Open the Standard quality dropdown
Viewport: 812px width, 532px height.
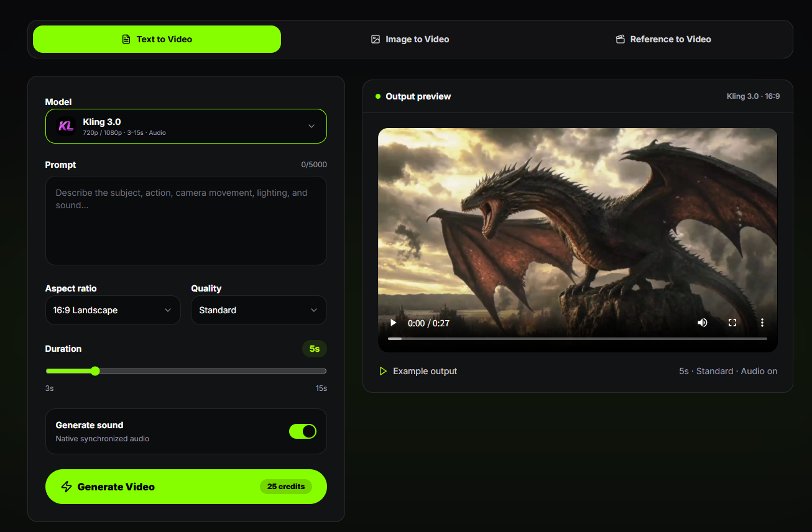pyautogui.click(x=259, y=310)
